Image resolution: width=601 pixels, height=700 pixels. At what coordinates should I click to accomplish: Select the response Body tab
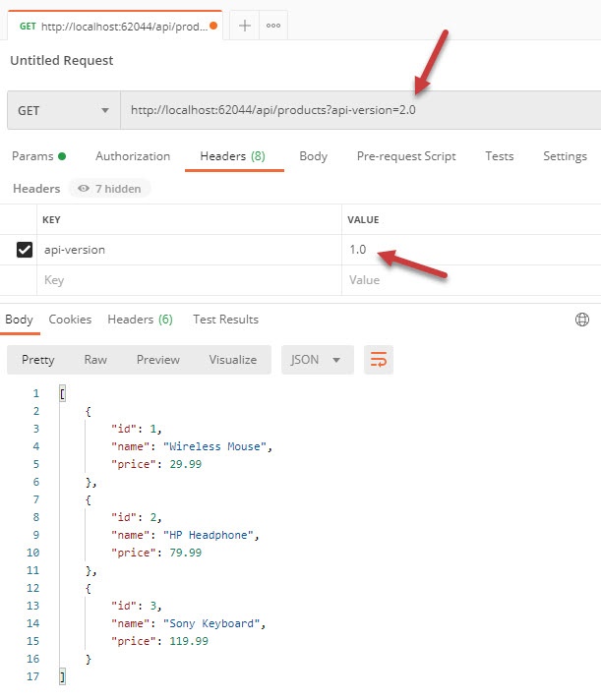20,320
